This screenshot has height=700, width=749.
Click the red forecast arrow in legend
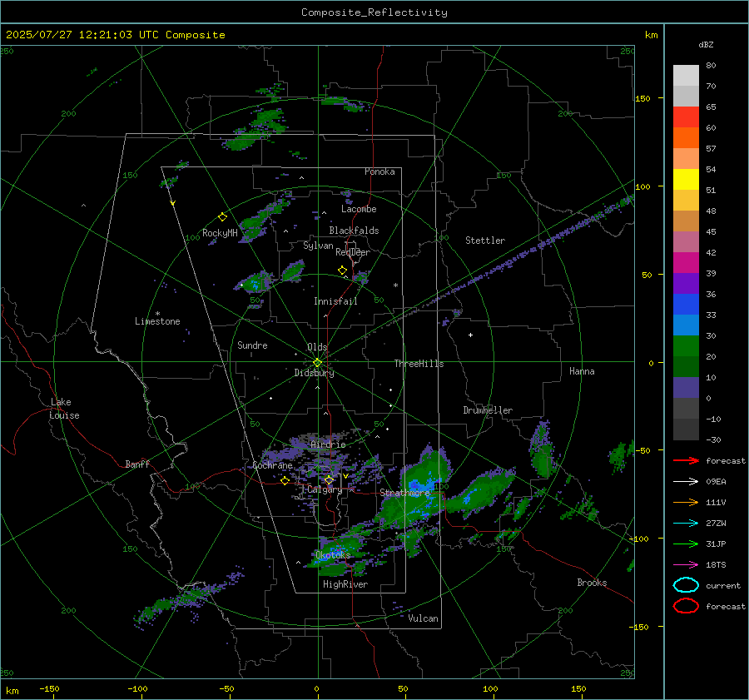point(686,460)
